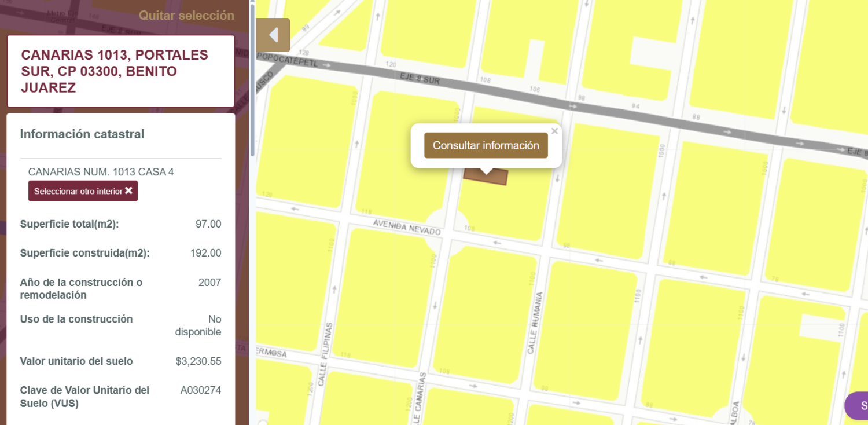Click the Valor unitario del suelo label

click(76, 361)
